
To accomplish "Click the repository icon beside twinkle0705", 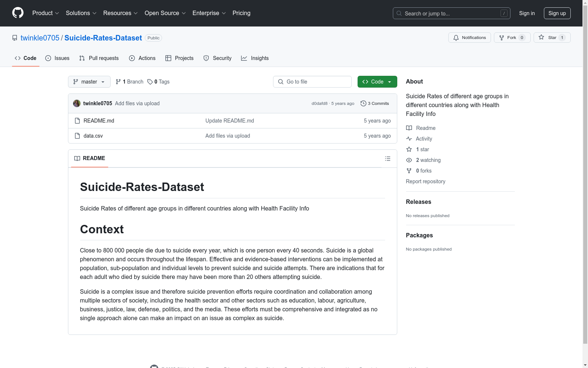I will [15, 38].
